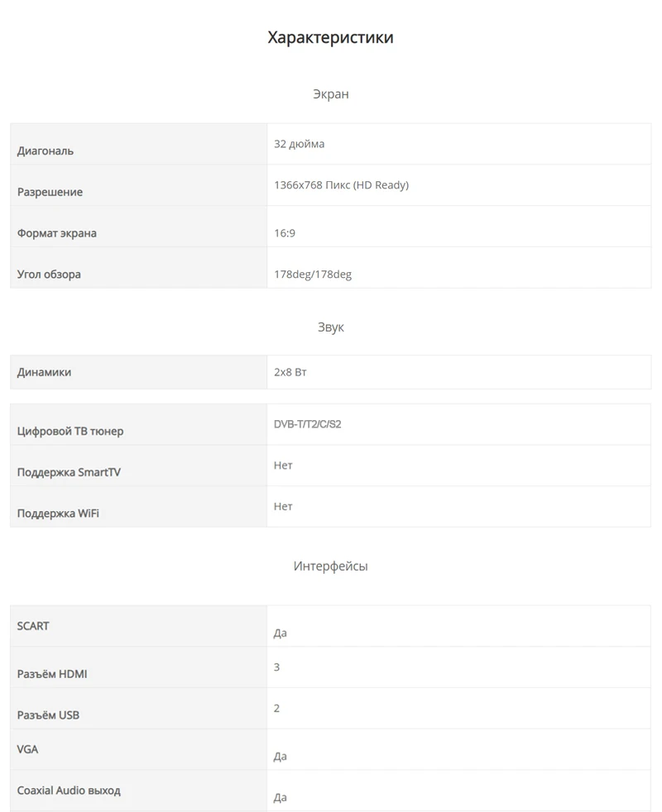Click the Формат экрана label
The width and height of the screenshot is (662, 812).
pyautogui.click(x=56, y=233)
